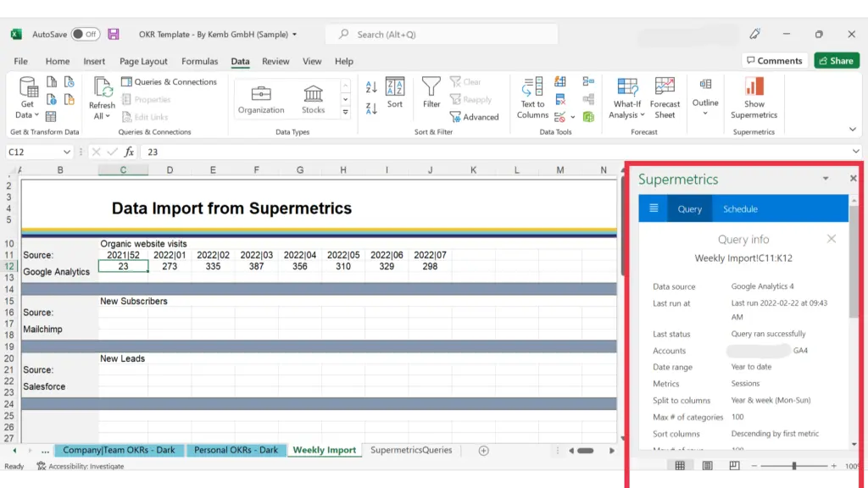868x488 pixels.
Task: Open the Get Data menu
Action: pos(27,98)
